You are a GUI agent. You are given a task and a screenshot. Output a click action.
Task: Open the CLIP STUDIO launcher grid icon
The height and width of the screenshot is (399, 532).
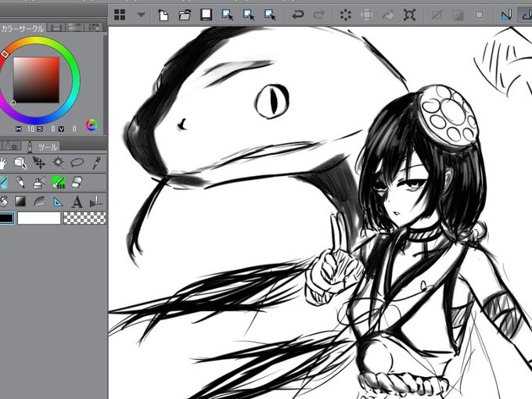(x=120, y=15)
